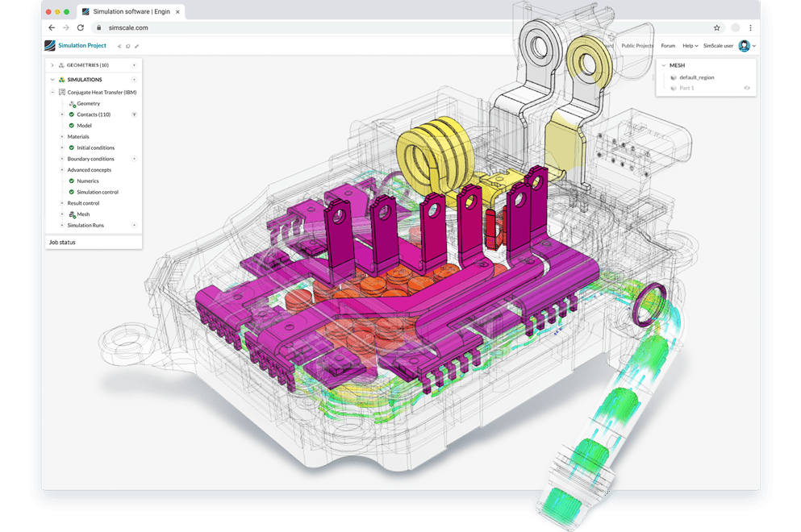Bookmark page with the star icon
This screenshot has width=801, height=532.
716,27
